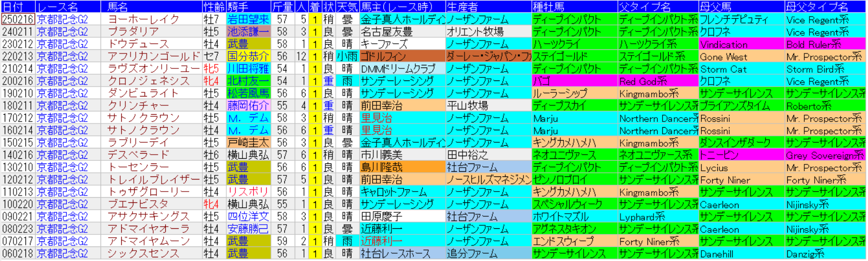Click the 京都記念G2 link in the 240211 row
Screen dimensions: 868x261
click(62, 32)
